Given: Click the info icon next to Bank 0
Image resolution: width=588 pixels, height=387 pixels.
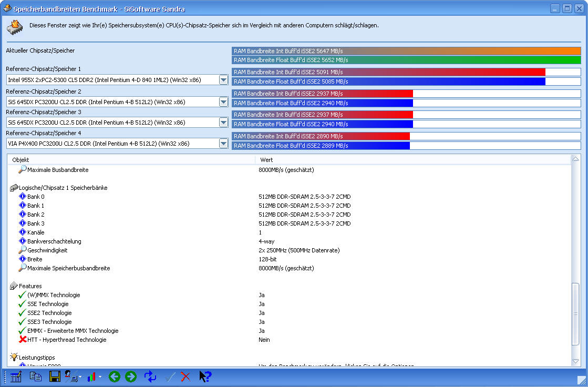Looking at the screenshot, I should click(23, 196).
